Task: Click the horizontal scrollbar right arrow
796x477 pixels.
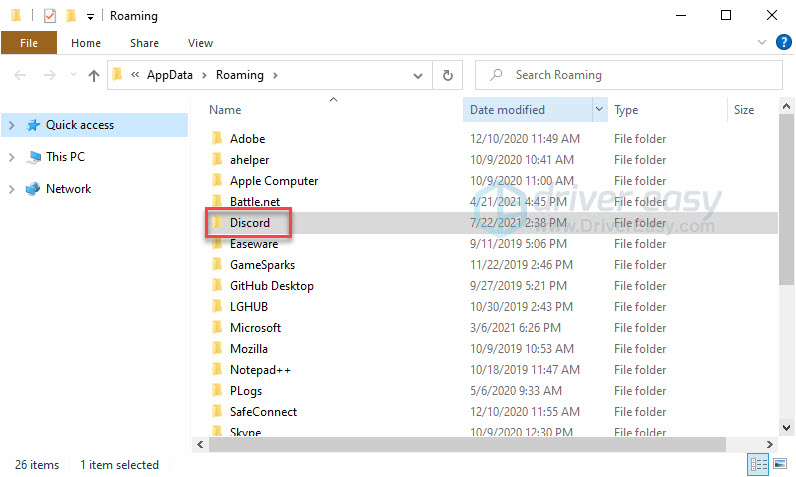Action: coord(770,445)
